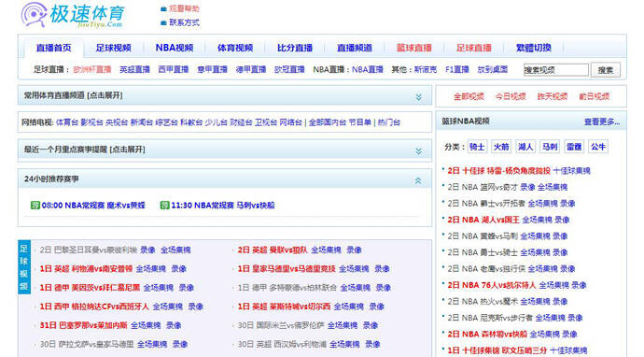Open 今日视频 link
644x357 pixels.
511,96
